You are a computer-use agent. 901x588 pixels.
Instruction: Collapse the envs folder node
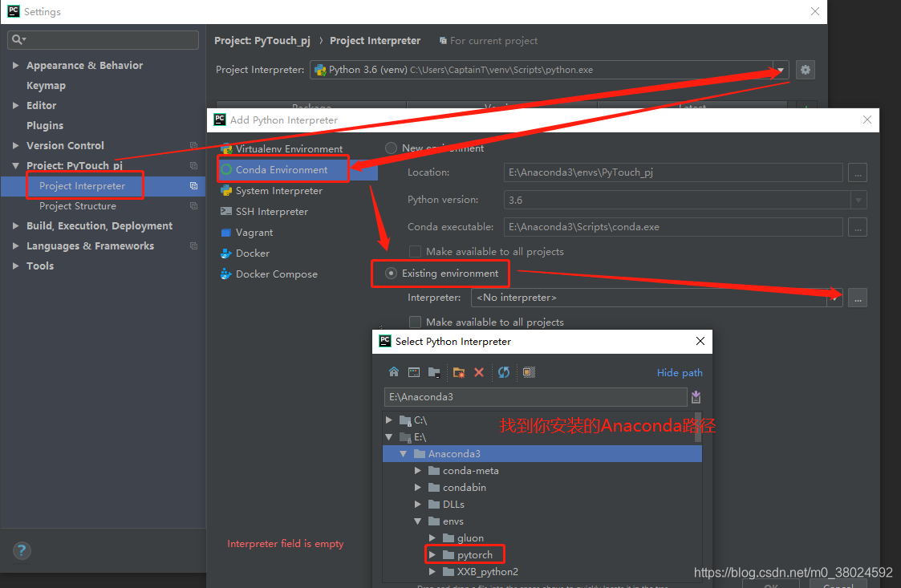click(x=418, y=521)
